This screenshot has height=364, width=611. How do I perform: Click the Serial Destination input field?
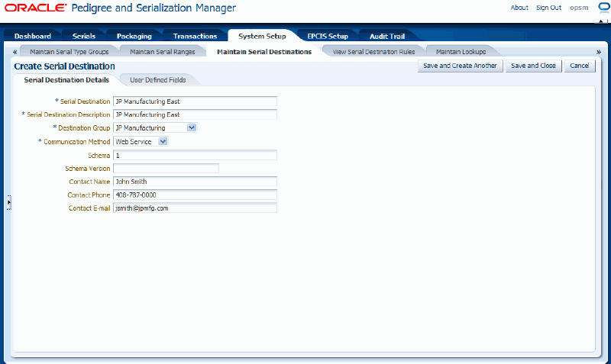coord(195,101)
